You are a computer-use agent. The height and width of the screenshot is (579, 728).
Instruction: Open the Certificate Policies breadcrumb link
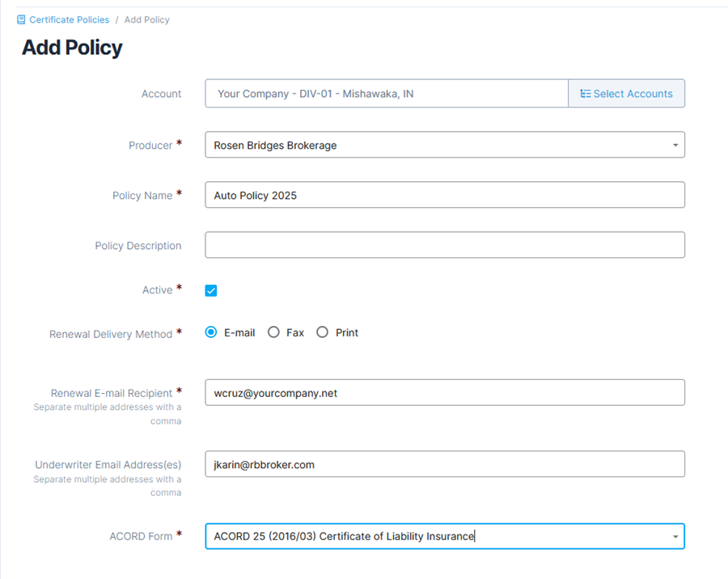coord(70,19)
